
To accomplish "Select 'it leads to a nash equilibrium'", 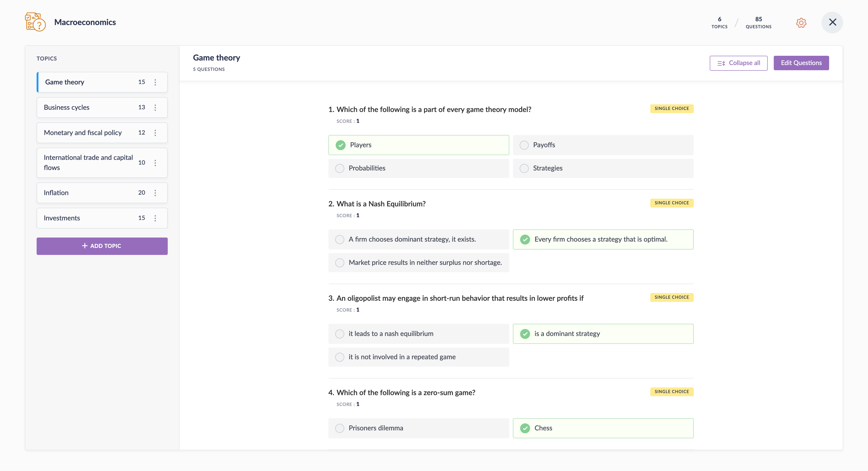I will click(x=340, y=334).
